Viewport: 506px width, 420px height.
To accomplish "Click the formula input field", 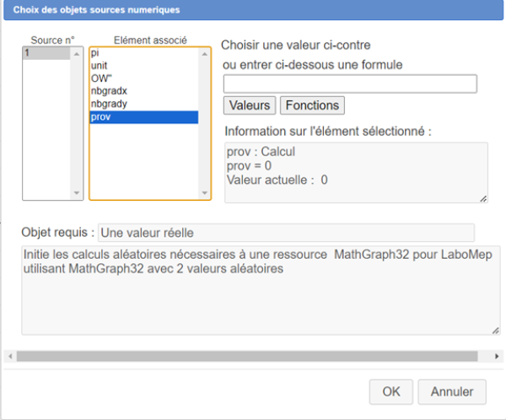I will point(350,83).
